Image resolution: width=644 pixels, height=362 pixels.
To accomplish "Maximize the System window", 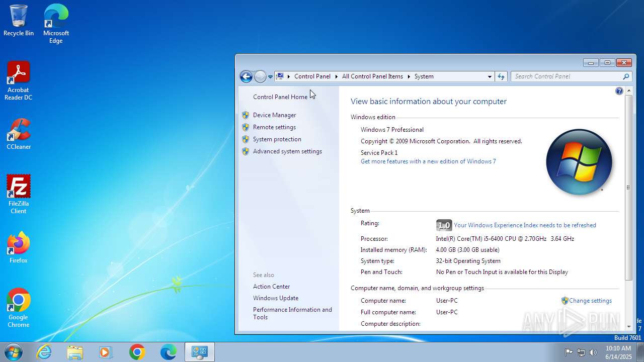I will (x=607, y=63).
